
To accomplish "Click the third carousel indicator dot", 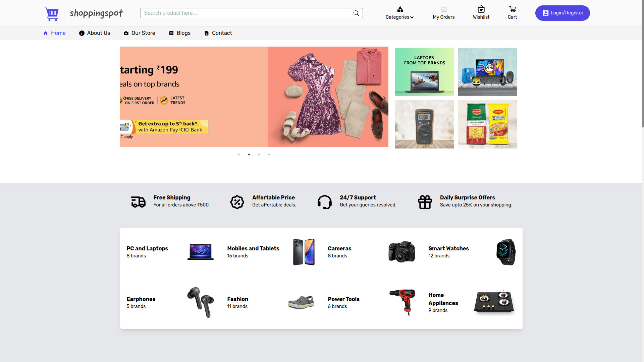I will pyautogui.click(x=259, y=154).
